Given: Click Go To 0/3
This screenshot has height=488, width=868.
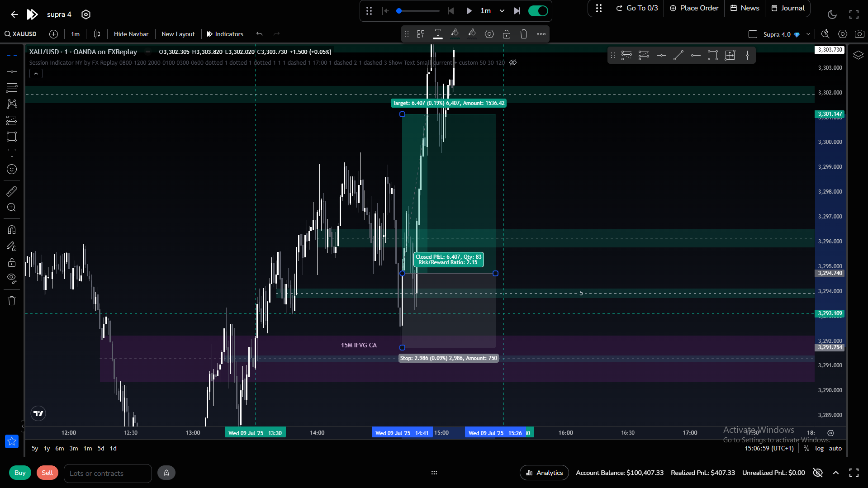Looking at the screenshot, I should coord(637,8).
